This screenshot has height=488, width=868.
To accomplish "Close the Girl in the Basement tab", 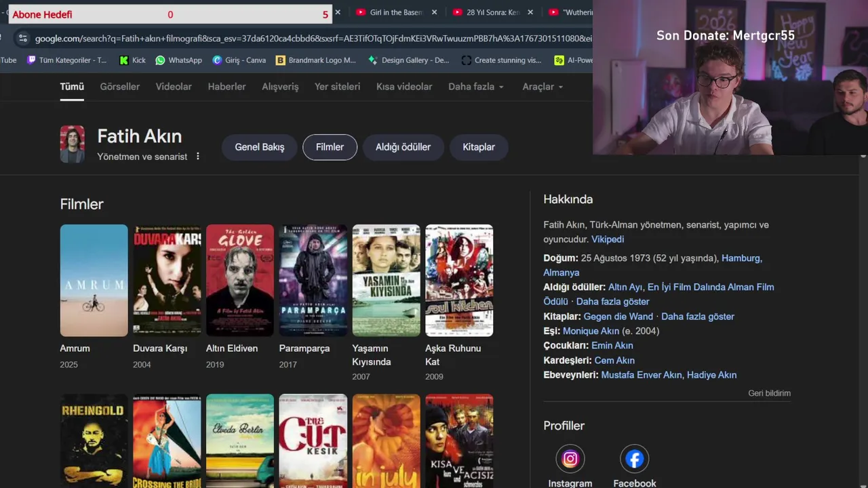I will [434, 12].
